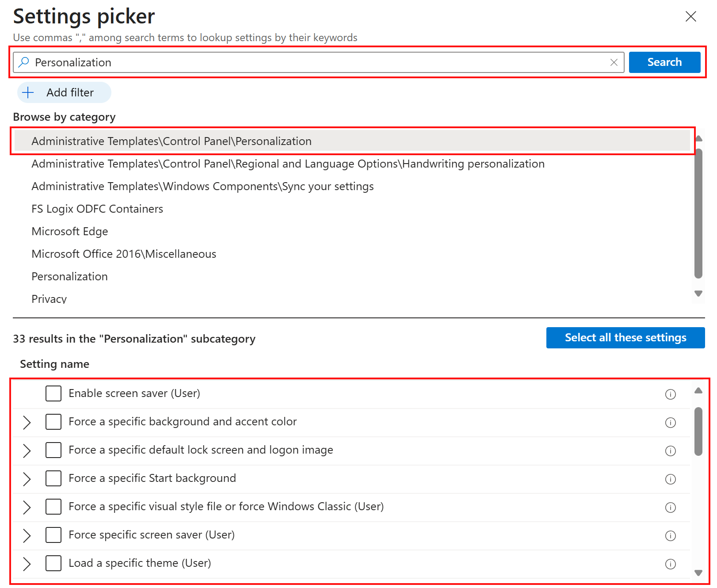Expand Force a specific visual style file row
717x588 pixels.
(x=27, y=507)
